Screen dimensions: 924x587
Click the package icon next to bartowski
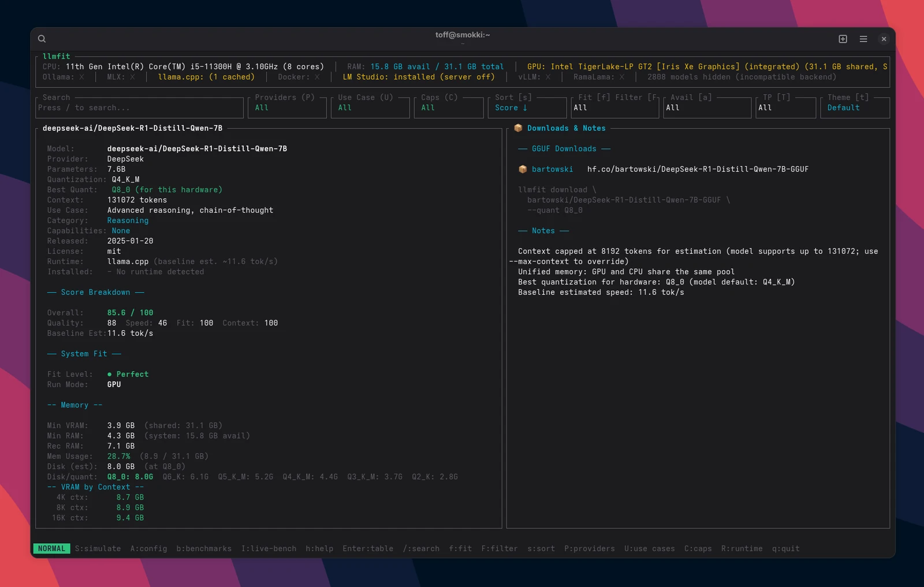(x=523, y=169)
